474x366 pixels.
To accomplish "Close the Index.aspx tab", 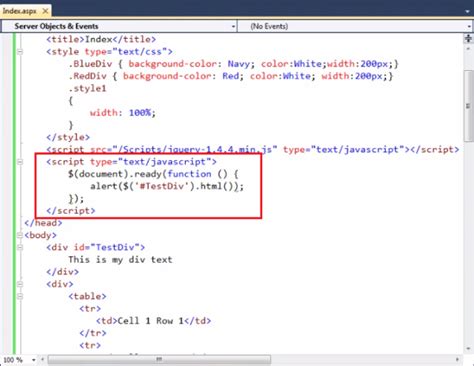I will 45,11.
